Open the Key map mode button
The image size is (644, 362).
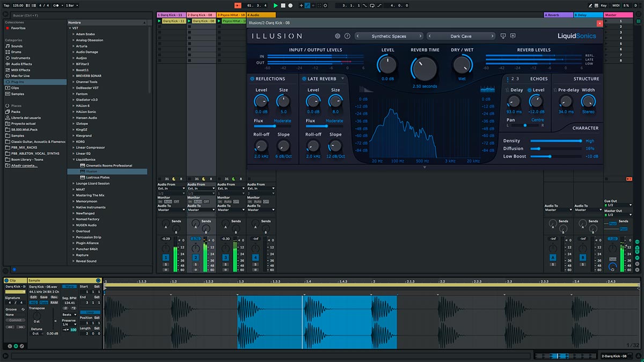pyautogui.click(x=604, y=5)
